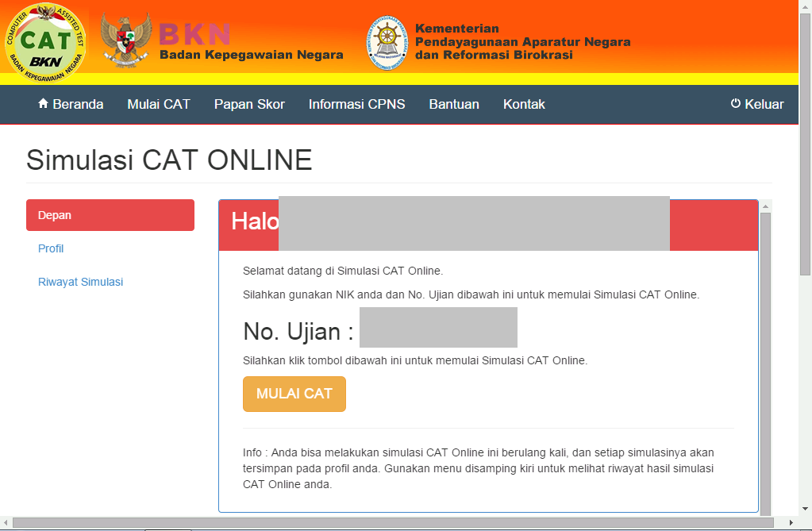Click the Garuda emblem next to BKN
This screenshot has width=812, height=531.
pos(126,40)
